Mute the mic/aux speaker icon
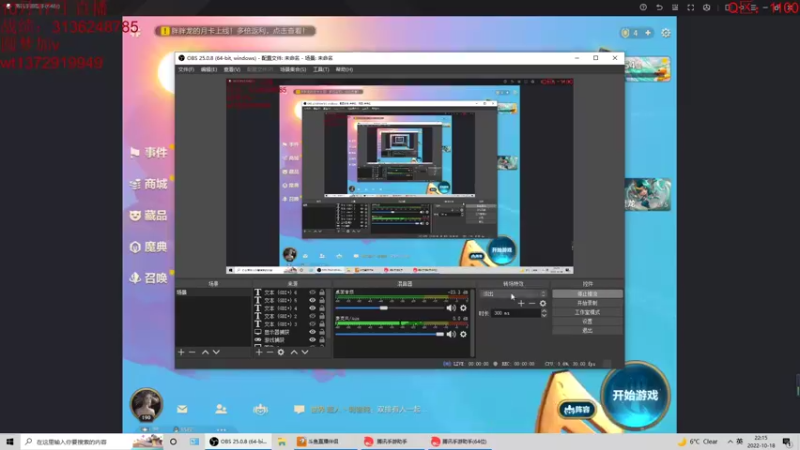800x450 pixels. point(451,334)
